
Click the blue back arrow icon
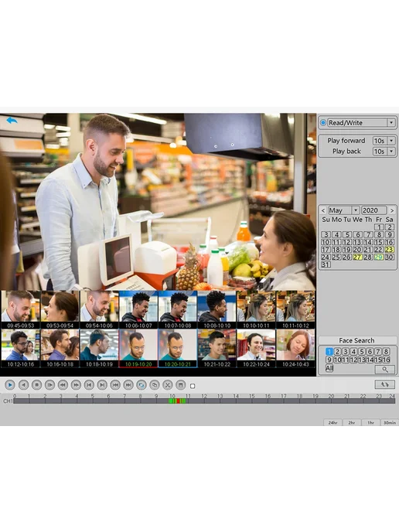coord(12,121)
